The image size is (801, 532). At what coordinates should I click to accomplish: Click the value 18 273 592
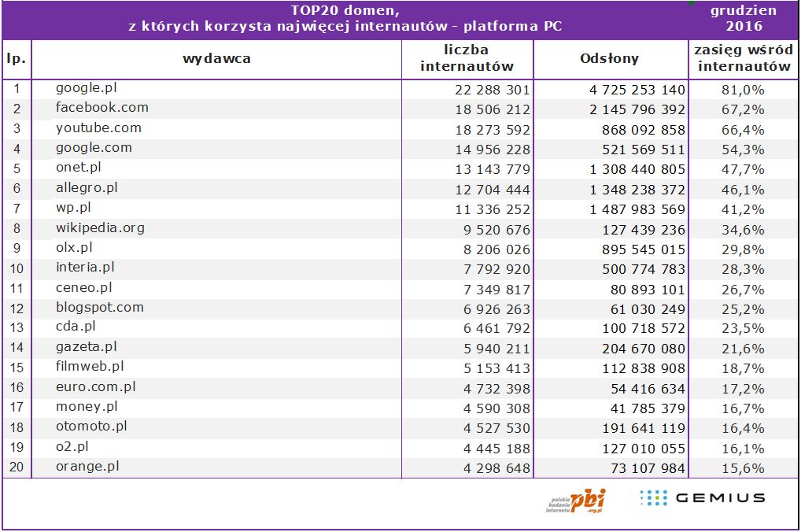(x=493, y=131)
